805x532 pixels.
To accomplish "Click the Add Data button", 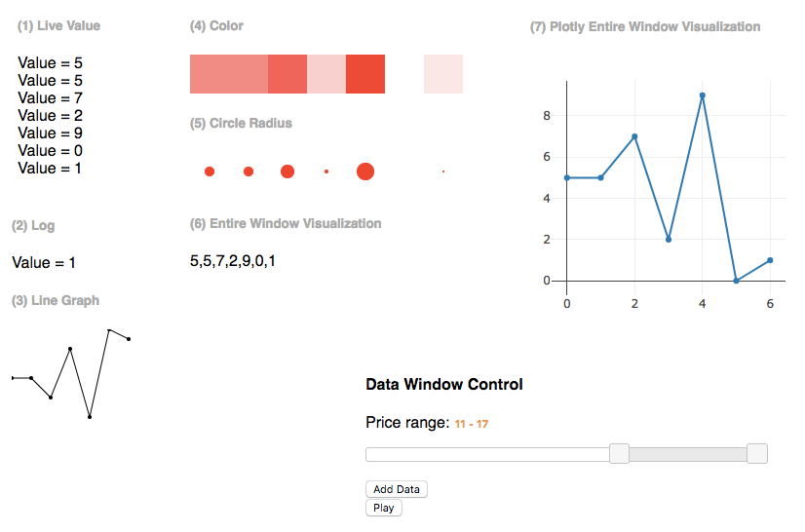I will coord(397,489).
